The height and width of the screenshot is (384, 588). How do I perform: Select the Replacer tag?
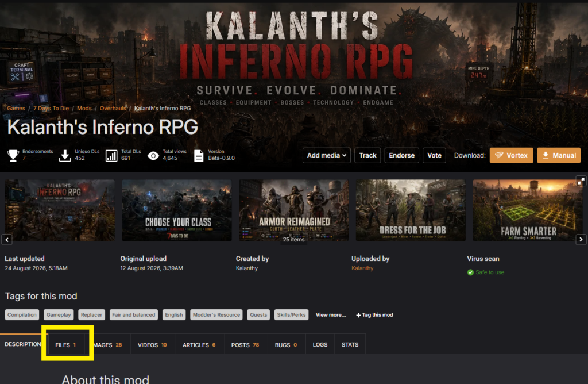tap(91, 315)
